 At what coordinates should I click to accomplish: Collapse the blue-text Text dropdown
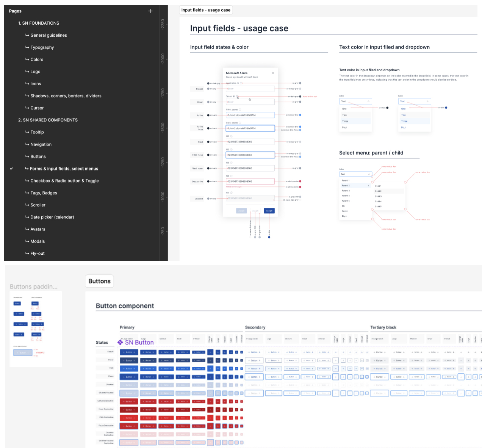(x=427, y=101)
